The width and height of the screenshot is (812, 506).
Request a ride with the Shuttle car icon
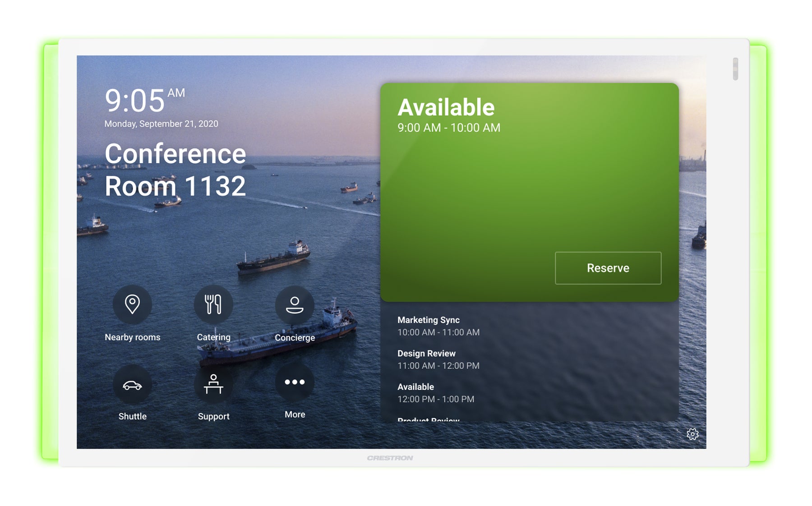tap(132, 385)
